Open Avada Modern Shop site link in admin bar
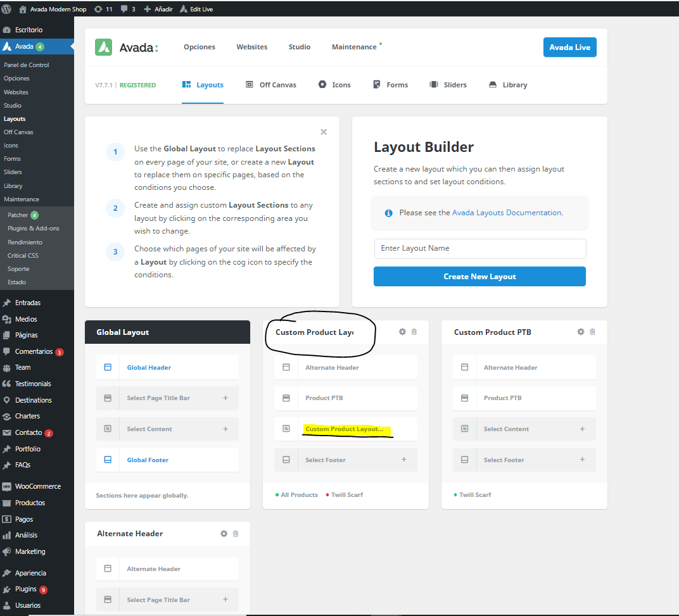The height and width of the screenshot is (616, 679). (53, 9)
